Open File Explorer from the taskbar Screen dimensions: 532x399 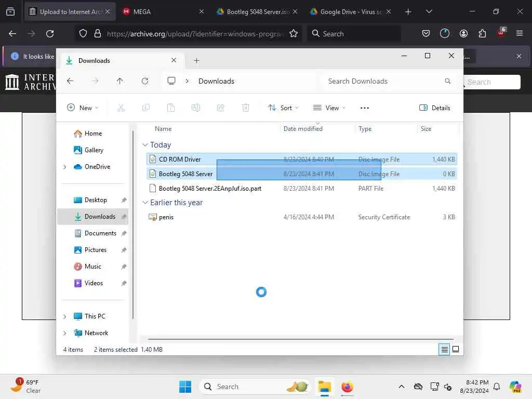click(324, 387)
